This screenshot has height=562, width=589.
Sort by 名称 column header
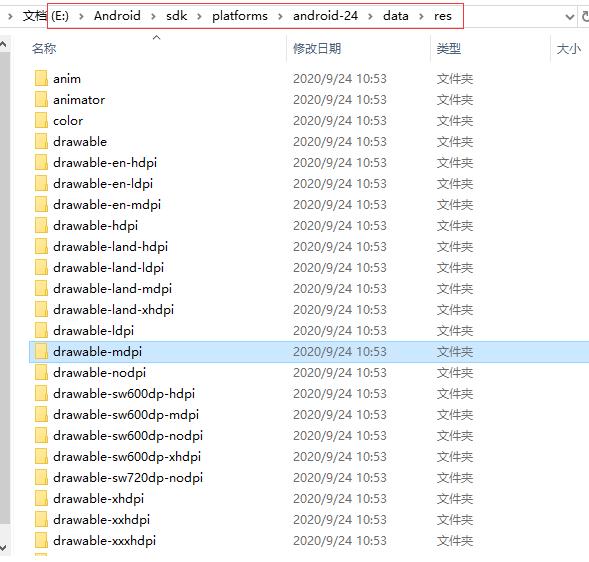(x=44, y=48)
